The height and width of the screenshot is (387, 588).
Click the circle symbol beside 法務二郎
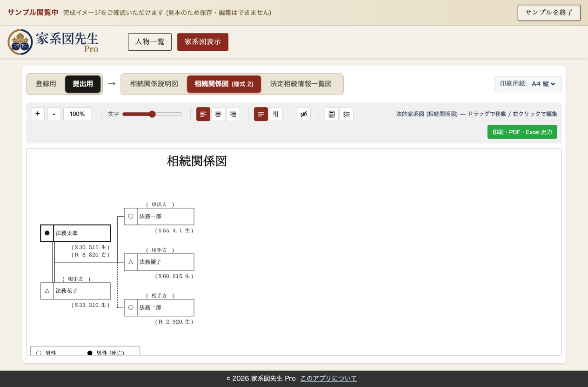[x=131, y=307]
